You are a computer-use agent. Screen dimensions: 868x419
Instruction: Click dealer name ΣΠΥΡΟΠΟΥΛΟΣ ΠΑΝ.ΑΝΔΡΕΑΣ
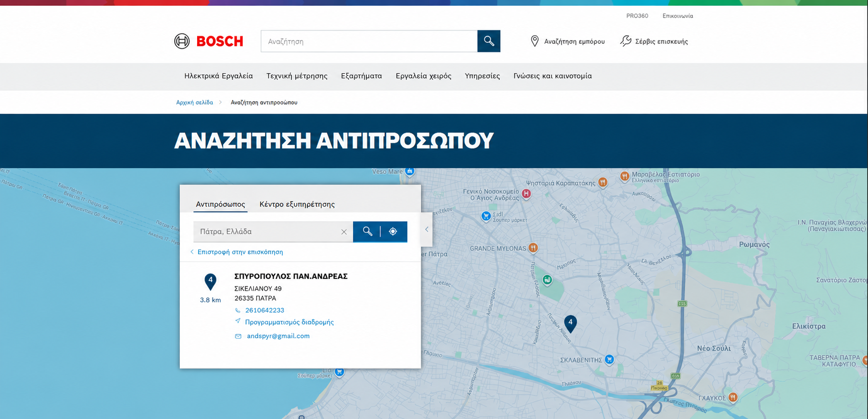(x=290, y=276)
